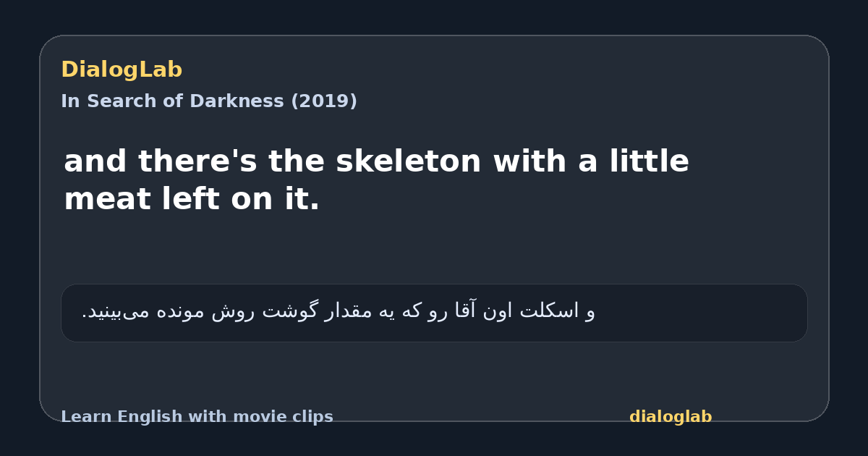Click the word 'little' in the subtitle
This screenshot has height=456, width=868.
(649, 161)
